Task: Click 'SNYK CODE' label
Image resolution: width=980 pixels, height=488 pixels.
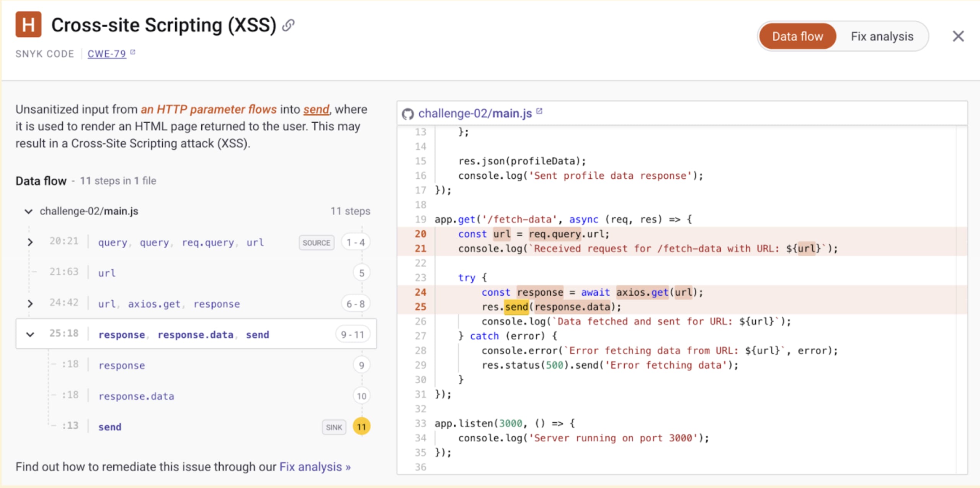Action: coord(44,54)
